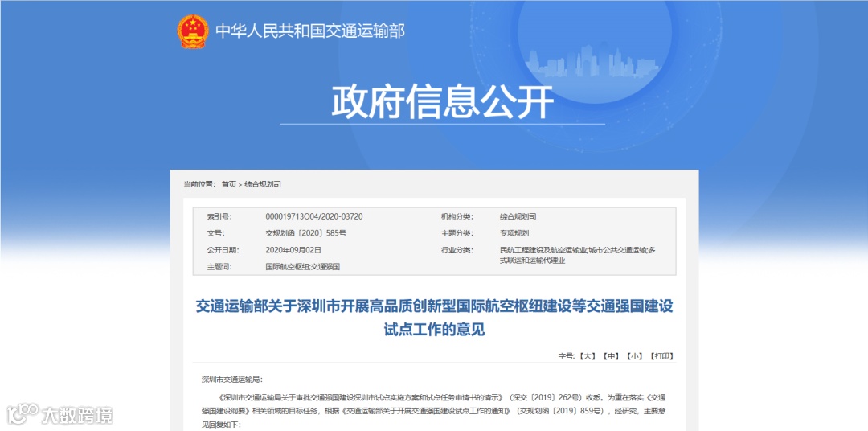
Task: Select document number 交规划函〔2020〕585号
Action: 306,233
